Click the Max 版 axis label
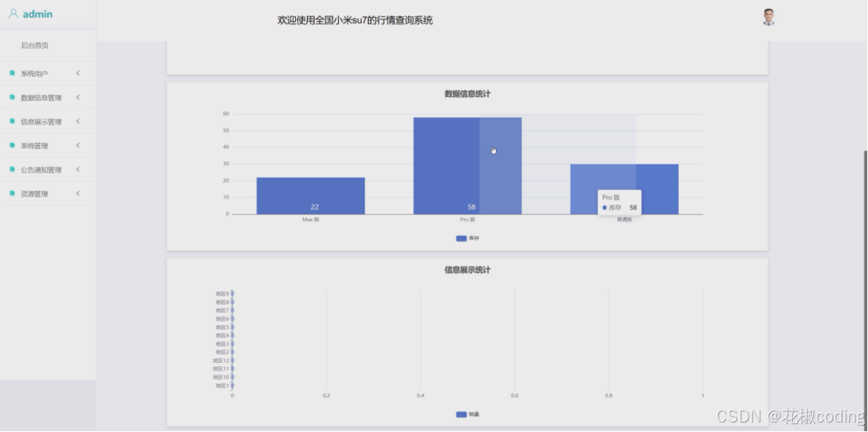The height and width of the screenshot is (432, 868). pyautogui.click(x=311, y=220)
